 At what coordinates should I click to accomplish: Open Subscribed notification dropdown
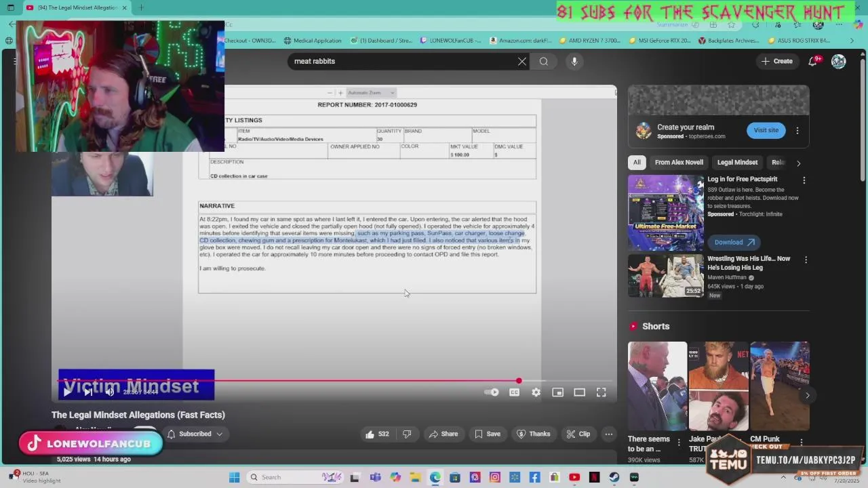pyautogui.click(x=195, y=434)
